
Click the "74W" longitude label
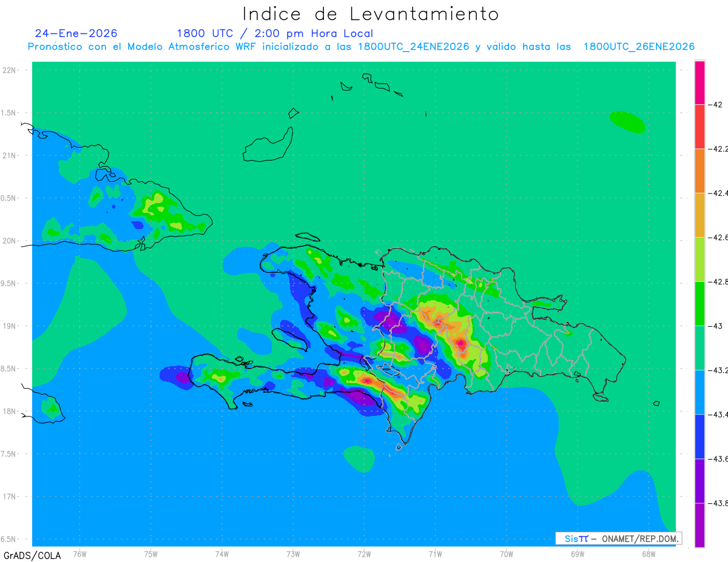pos(222,554)
